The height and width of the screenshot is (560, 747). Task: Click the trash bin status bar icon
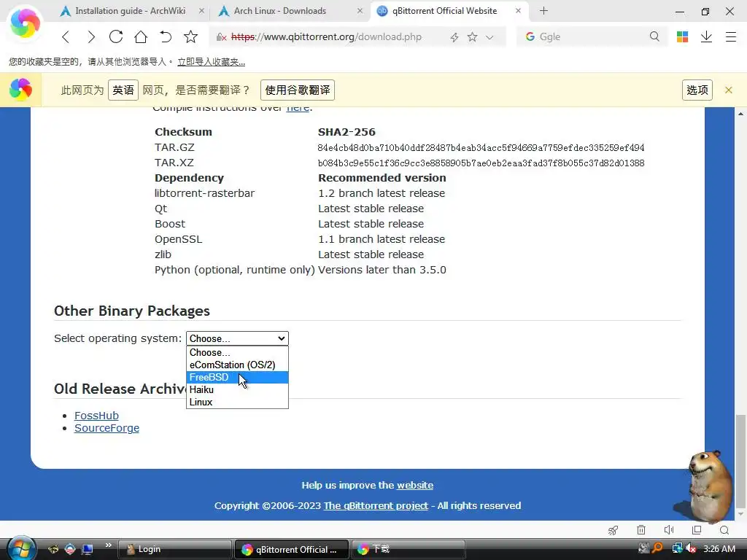[641, 530]
